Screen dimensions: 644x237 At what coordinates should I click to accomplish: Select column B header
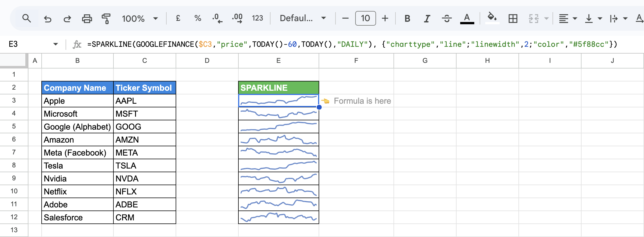point(77,61)
